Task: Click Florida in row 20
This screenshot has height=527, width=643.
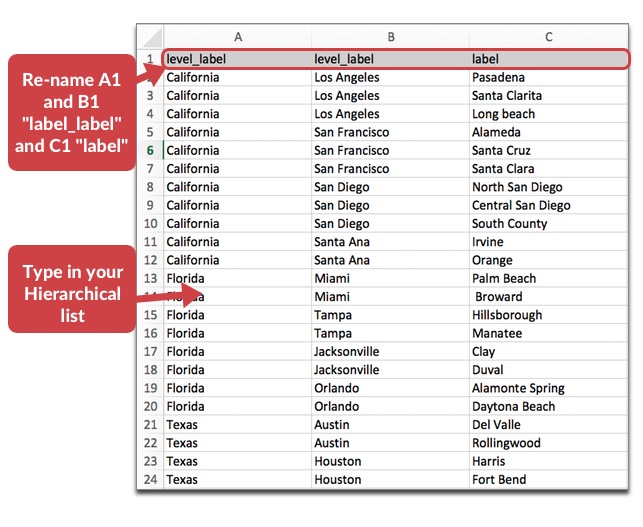Action: 238,406
